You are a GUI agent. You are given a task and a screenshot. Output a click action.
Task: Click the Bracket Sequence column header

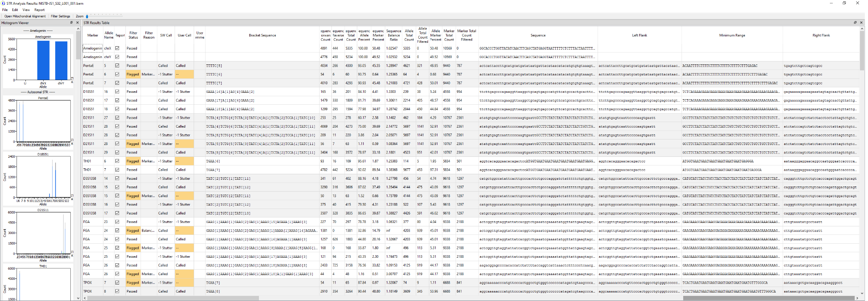pos(262,35)
